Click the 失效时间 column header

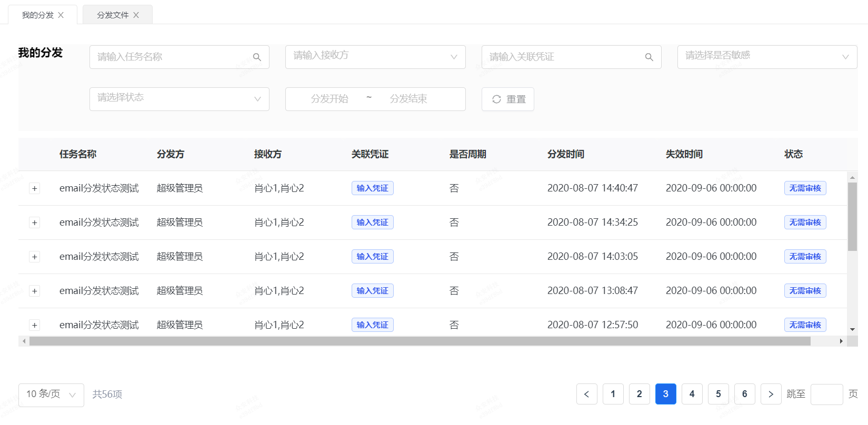tap(684, 154)
